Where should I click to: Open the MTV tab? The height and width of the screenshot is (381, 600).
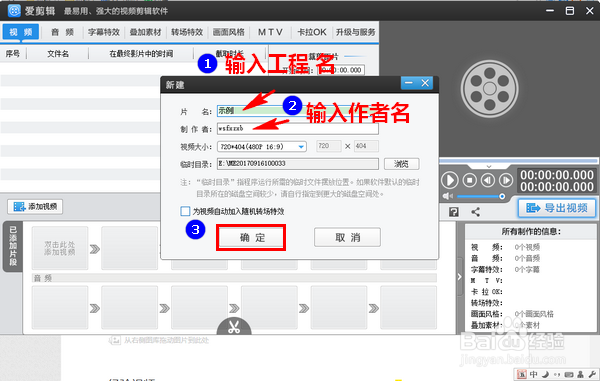pos(270,32)
